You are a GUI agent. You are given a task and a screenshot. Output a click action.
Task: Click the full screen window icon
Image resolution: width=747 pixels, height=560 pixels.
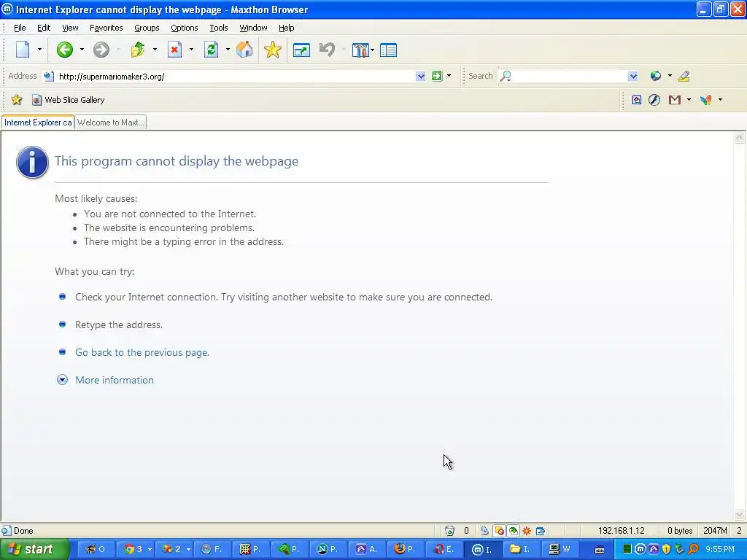[x=301, y=50]
